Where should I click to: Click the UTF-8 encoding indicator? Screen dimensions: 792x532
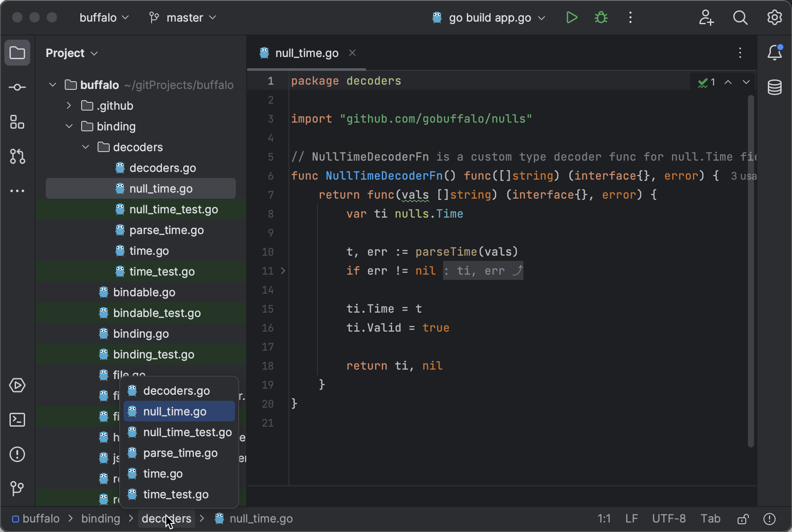(669, 519)
